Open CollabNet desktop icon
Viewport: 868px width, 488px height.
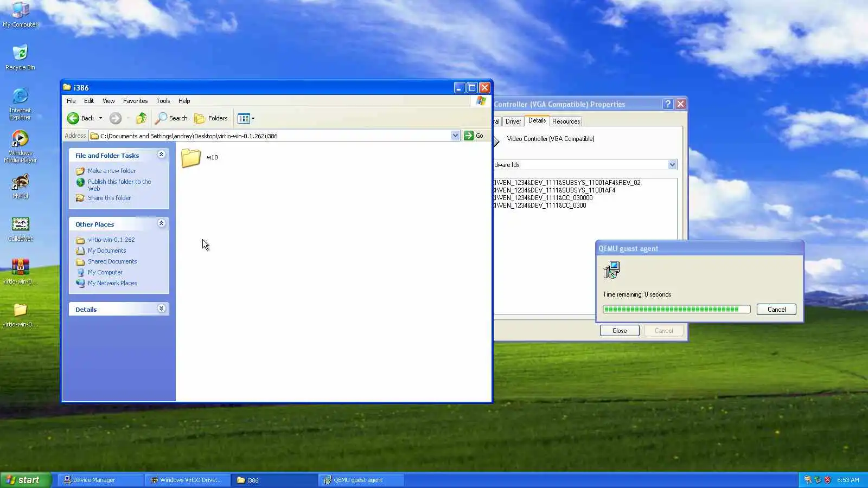(x=20, y=229)
